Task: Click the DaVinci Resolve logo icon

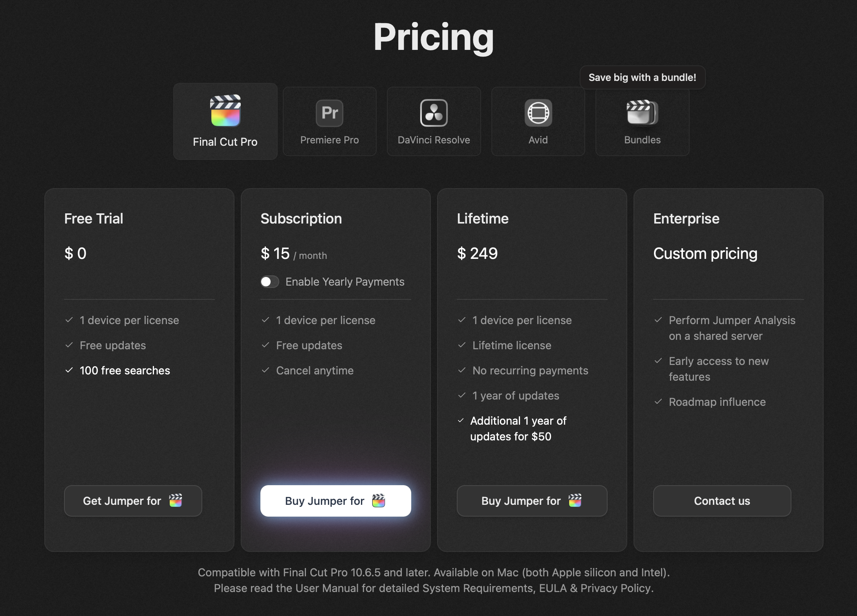Action: [x=434, y=113]
